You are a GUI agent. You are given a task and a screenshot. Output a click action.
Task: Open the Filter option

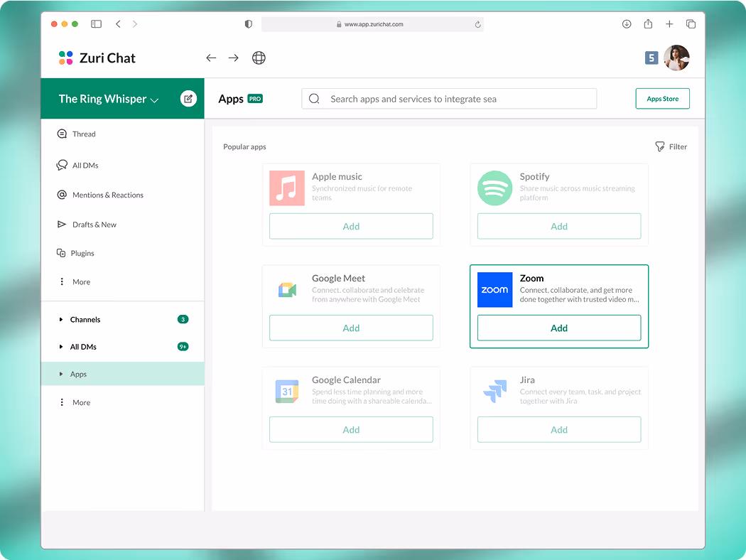(671, 146)
